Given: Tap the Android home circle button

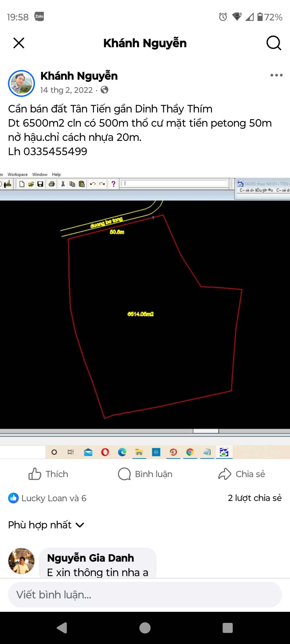Looking at the screenshot, I should [x=145, y=628].
